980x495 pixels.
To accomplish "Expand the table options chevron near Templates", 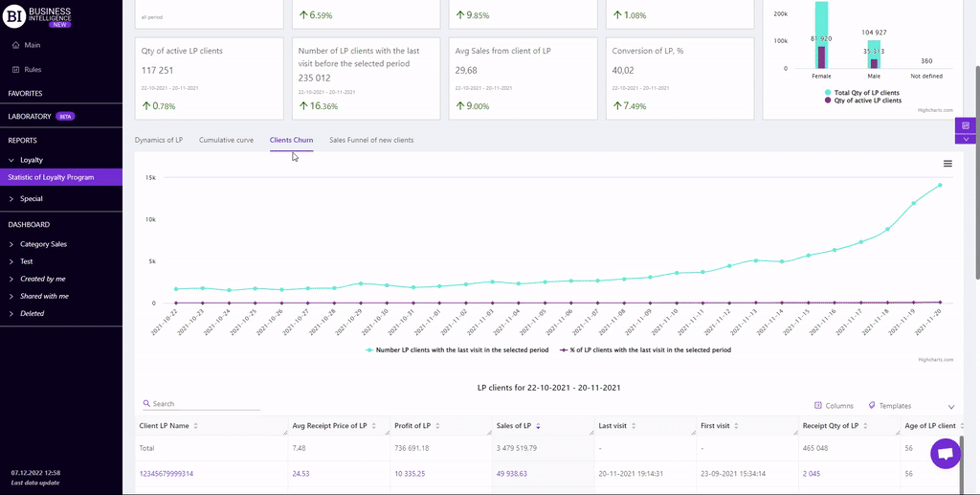I will (950, 407).
